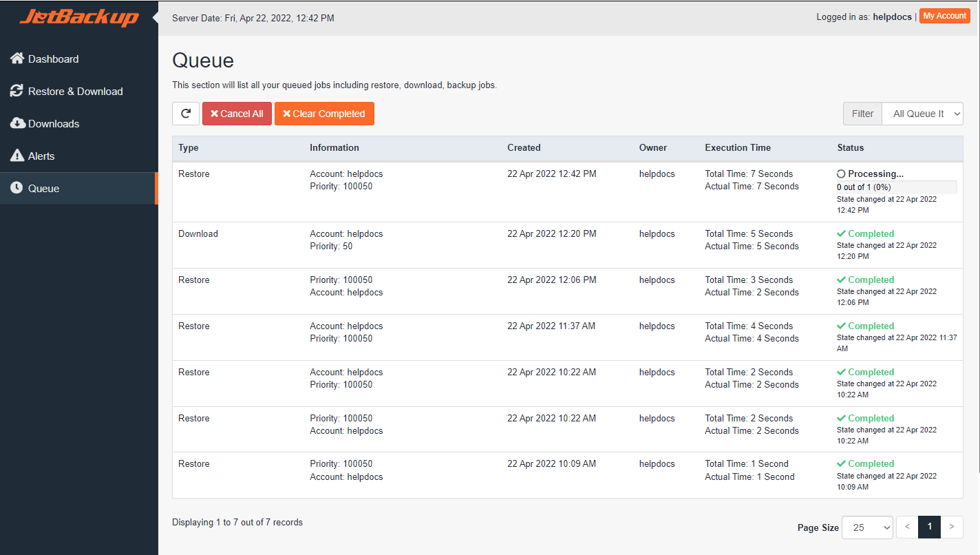Click the Completed checkmark for 12:06 PM restore
The image size is (980, 555).
coord(841,280)
